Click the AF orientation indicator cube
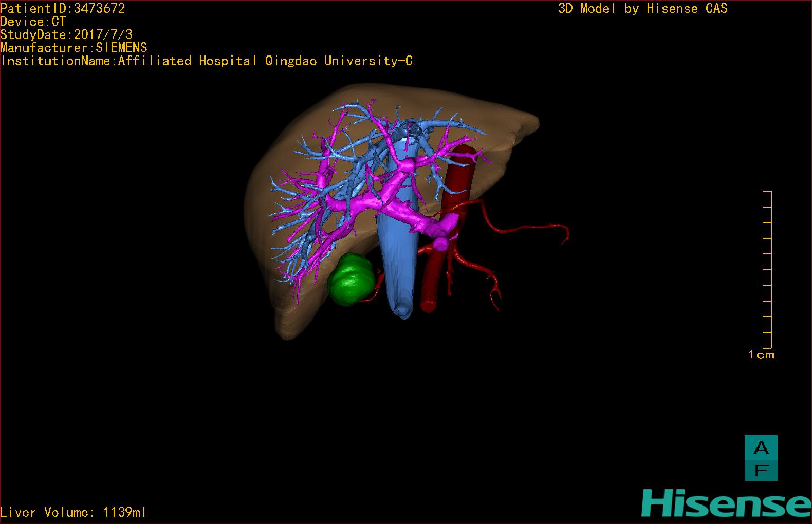The image size is (812, 524). pyautogui.click(x=761, y=458)
